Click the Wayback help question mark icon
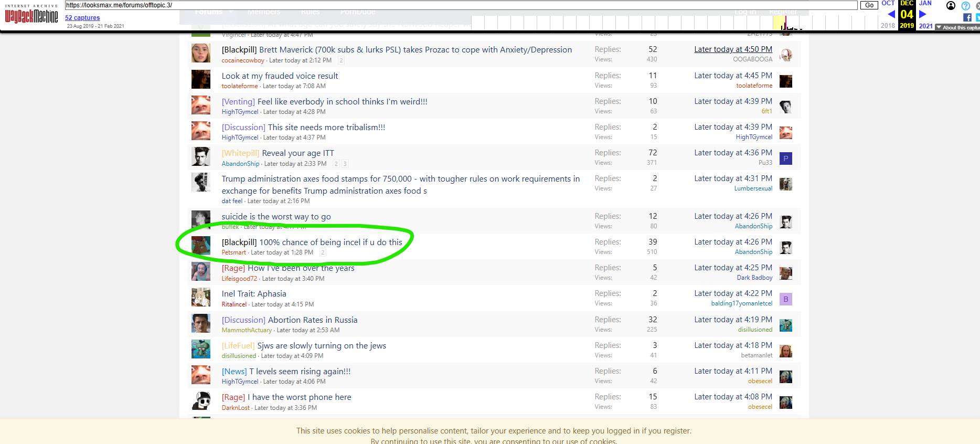The width and height of the screenshot is (980, 444). point(965,6)
